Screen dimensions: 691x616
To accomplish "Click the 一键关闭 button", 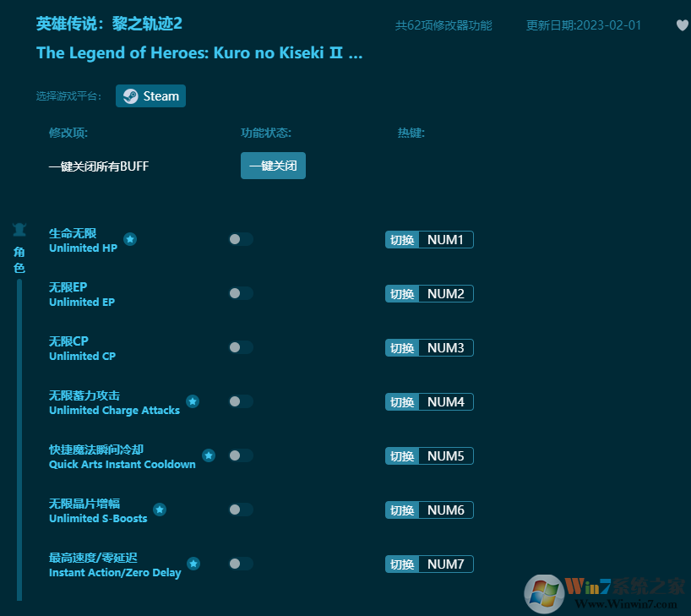I will click(273, 166).
